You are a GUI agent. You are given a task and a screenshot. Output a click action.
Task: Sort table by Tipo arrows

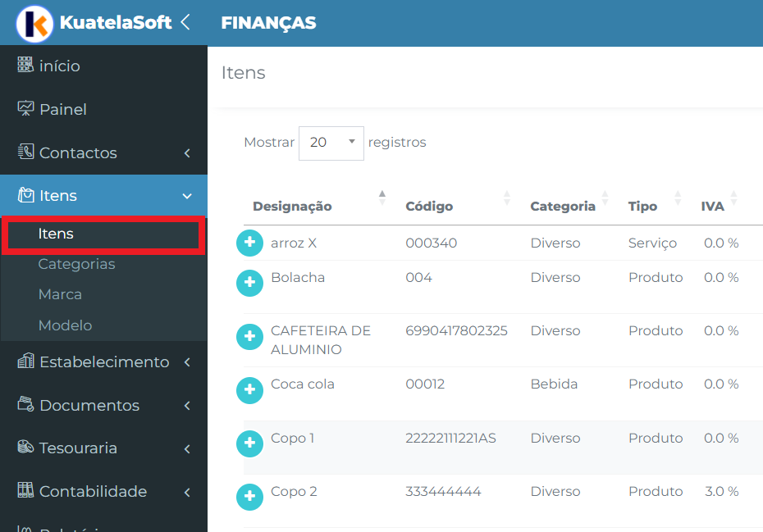coord(678,198)
